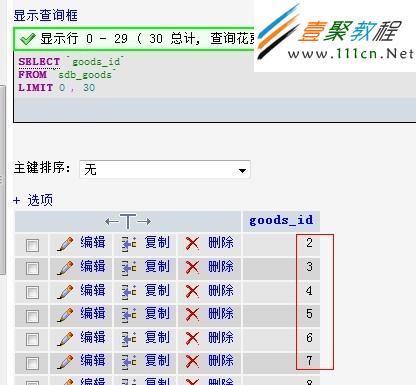The image size is (416, 385).
Task: Click the copy icon in row 5
Action: coord(129,315)
